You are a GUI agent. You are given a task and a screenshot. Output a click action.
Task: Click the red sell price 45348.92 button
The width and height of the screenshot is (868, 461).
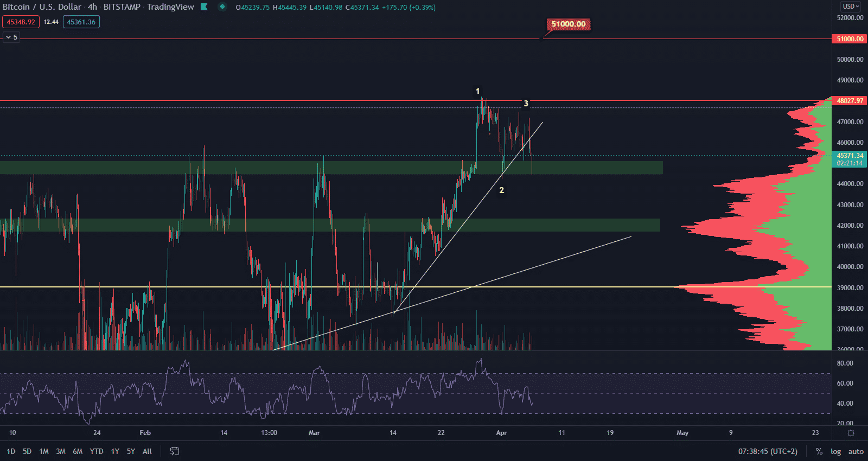[21, 22]
